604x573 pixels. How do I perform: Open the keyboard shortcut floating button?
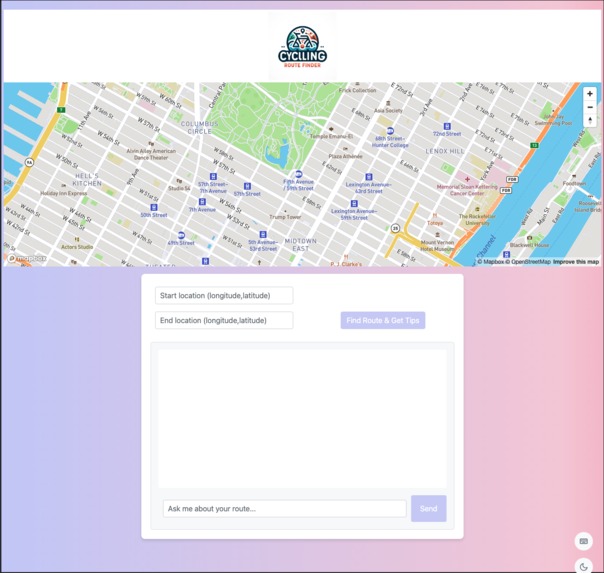tap(584, 541)
